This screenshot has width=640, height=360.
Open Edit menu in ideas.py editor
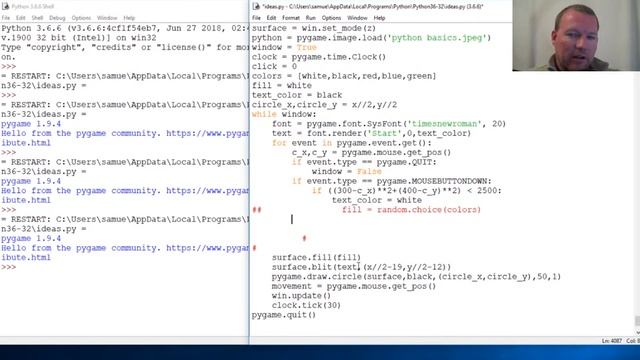coord(271,18)
